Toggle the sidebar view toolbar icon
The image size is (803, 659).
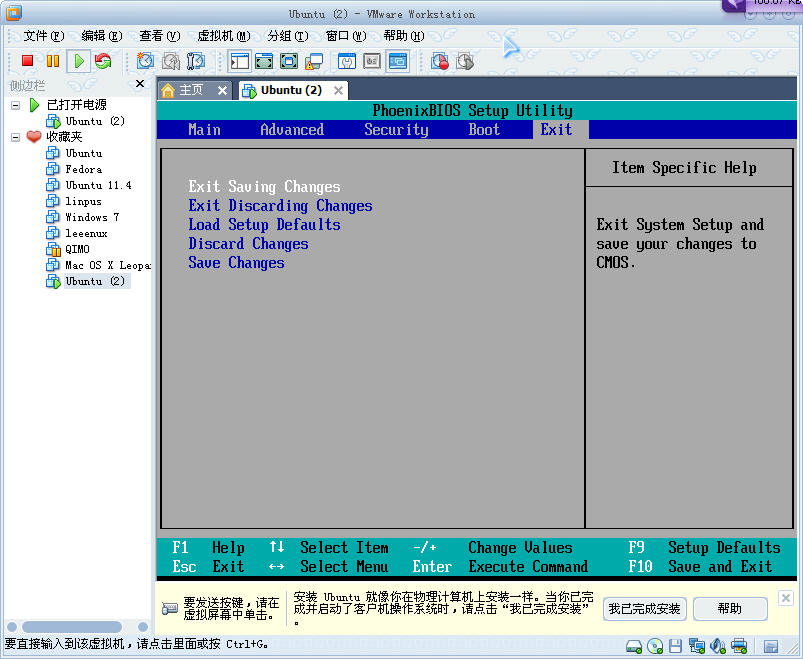coord(240,61)
